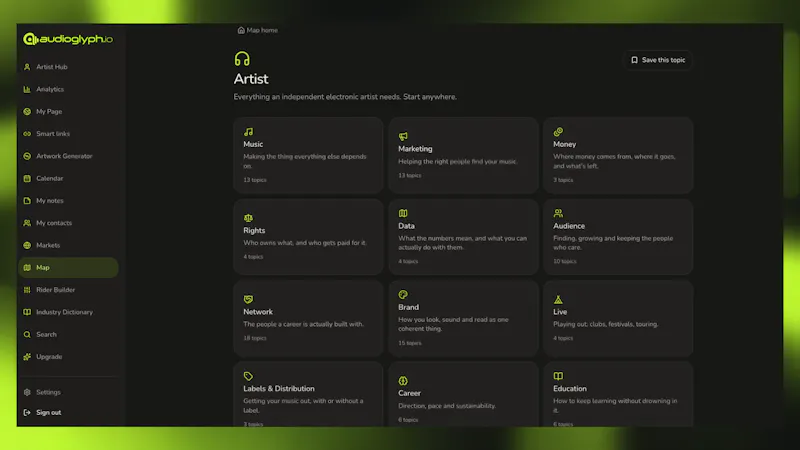Click the Sign out arrow icon

pyautogui.click(x=27, y=412)
